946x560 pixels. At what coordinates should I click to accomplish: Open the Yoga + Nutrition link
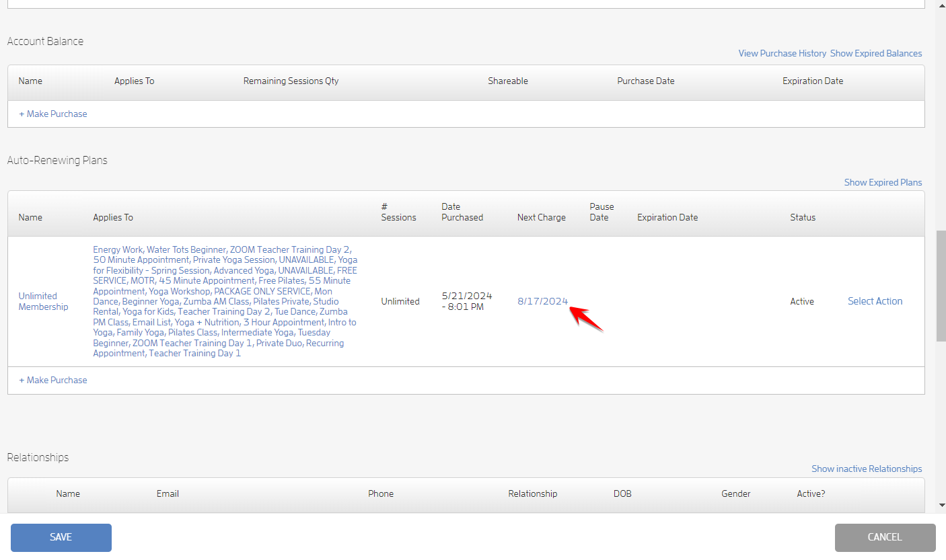[207, 322]
